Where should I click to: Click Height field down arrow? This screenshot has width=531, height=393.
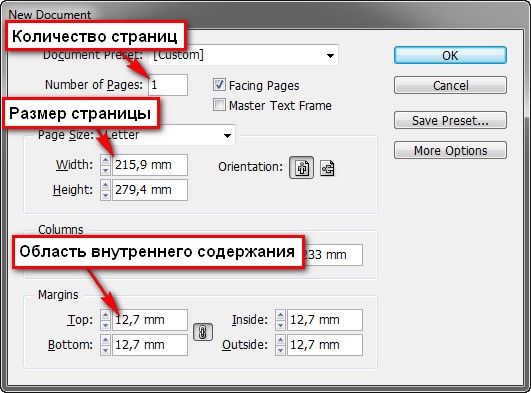(x=105, y=195)
